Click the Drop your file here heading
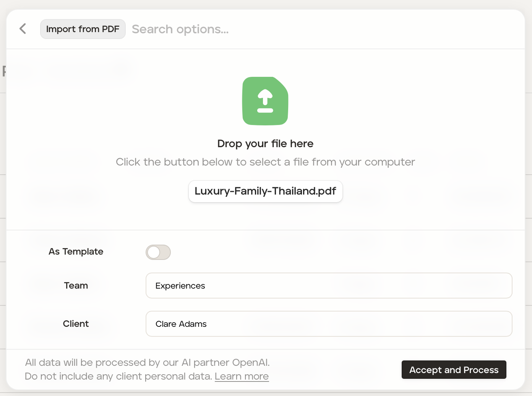Viewport: 532px width, 396px height. point(265,144)
